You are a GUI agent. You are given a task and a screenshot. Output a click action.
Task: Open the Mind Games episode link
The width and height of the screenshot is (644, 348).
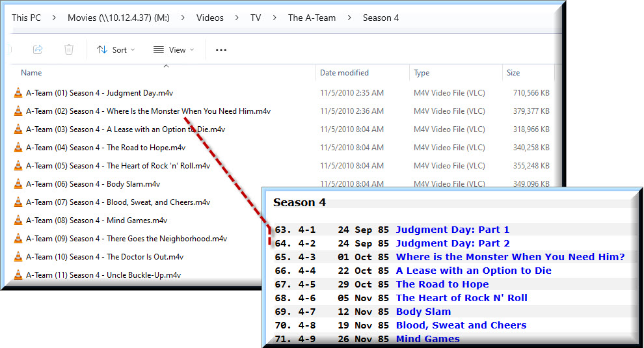coord(427,339)
